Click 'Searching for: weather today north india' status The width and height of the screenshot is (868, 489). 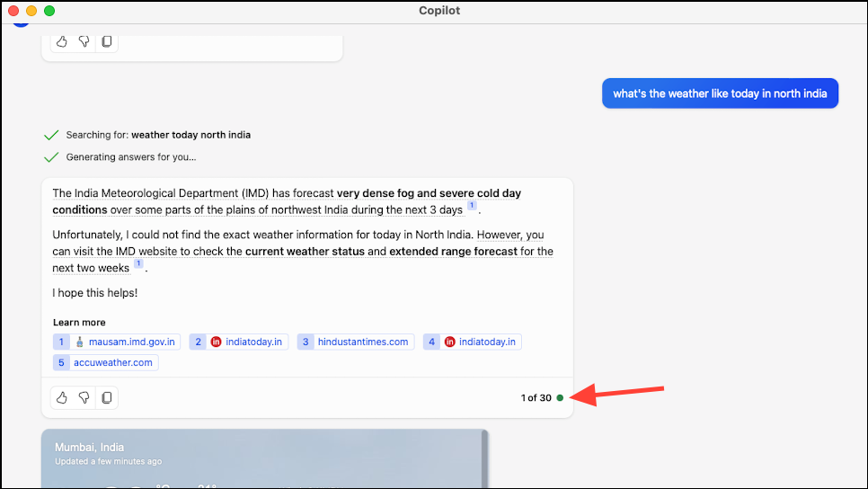coord(158,135)
